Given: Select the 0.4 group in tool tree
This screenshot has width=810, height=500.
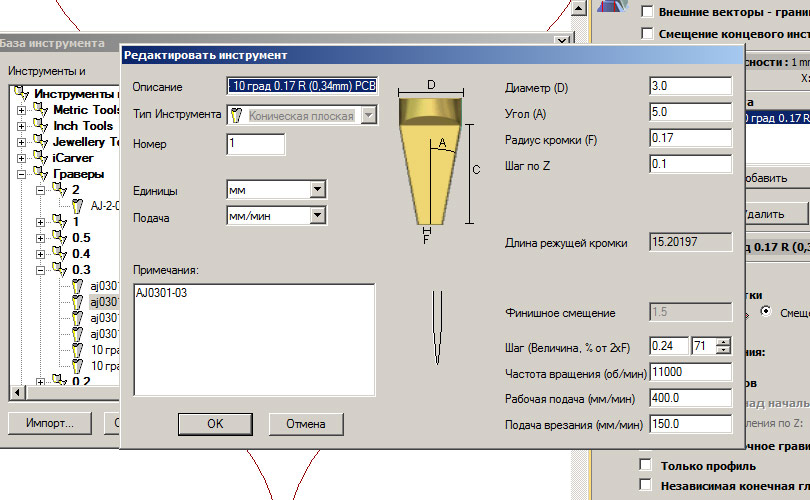Looking at the screenshot, I should (x=81, y=254).
